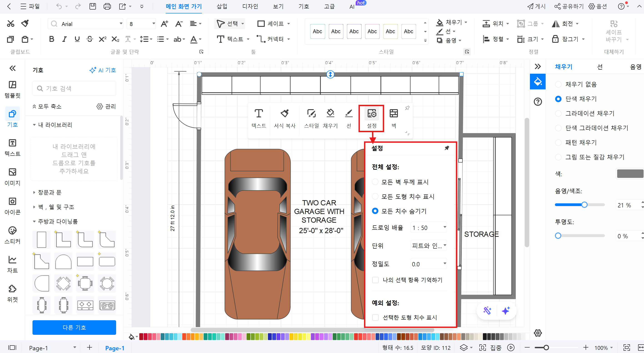Screen dimensions: 644x353
Task: Open 정밀도 0.0 dropdown
Action: point(429,264)
